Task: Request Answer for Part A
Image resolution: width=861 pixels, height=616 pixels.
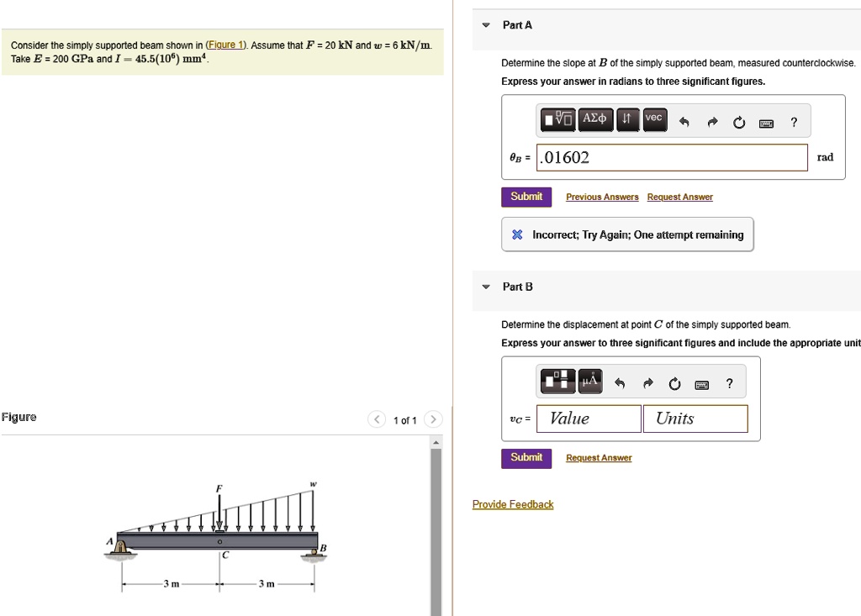Action: click(x=679, y=197)
